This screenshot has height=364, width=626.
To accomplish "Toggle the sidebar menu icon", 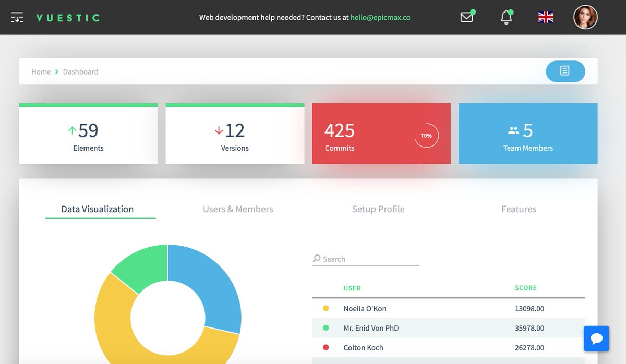I will pyautogui.click(x=17, y=17).
